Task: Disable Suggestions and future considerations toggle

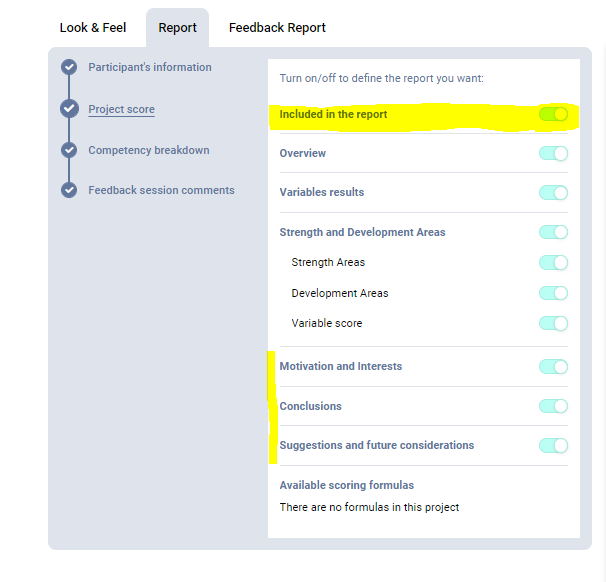Action: pyautogui.click(x=553, y=445)
